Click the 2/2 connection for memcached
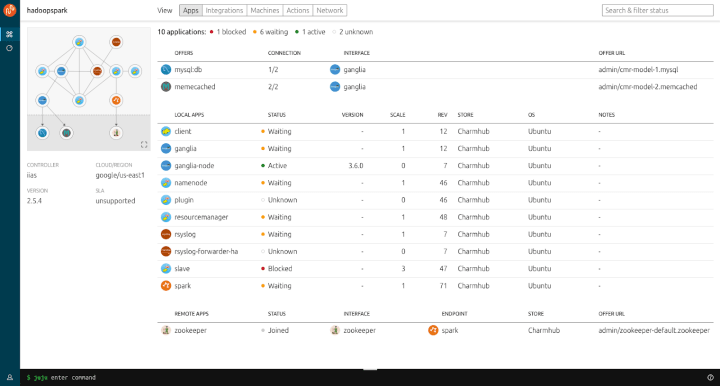The image size is (720, 386). (x=273, y=87)
